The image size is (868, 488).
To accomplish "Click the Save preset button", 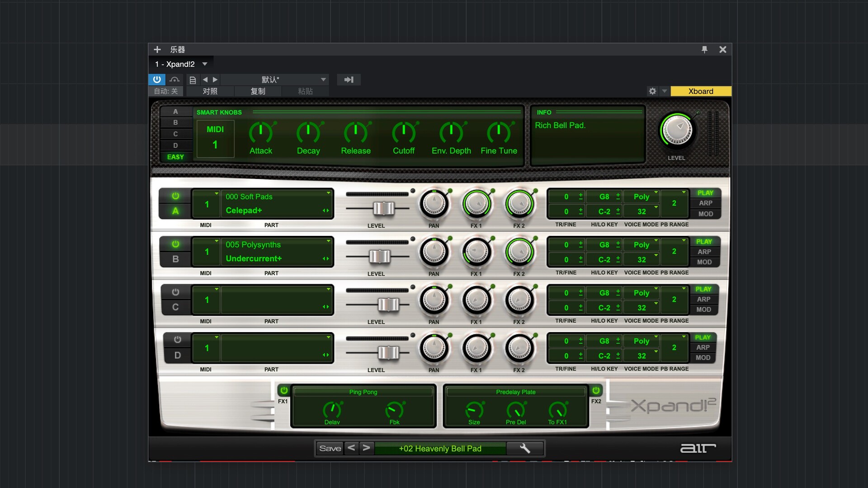I will (x=330, y=448).
